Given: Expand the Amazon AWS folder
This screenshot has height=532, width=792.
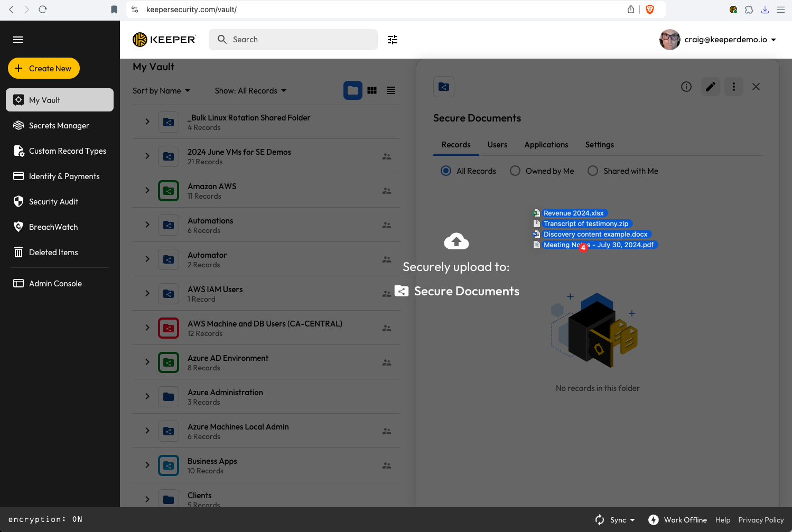Looking at the screenshot, I should (x=147, y=190).
